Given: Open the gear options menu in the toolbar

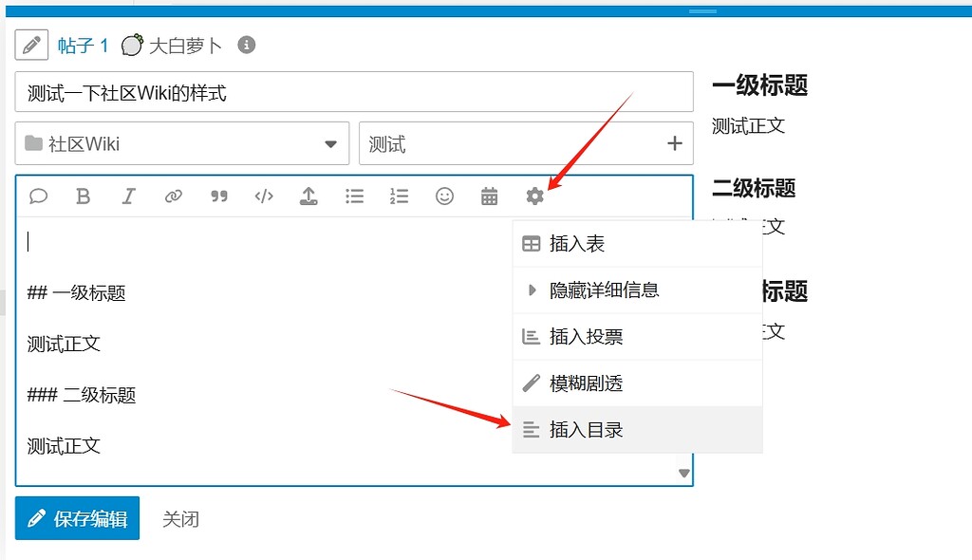Looking at the screenshot, I should (534, 196).
